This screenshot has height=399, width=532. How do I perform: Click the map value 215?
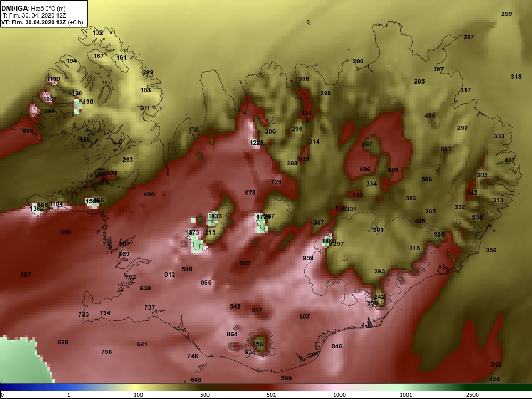click(x=210, y=233)
